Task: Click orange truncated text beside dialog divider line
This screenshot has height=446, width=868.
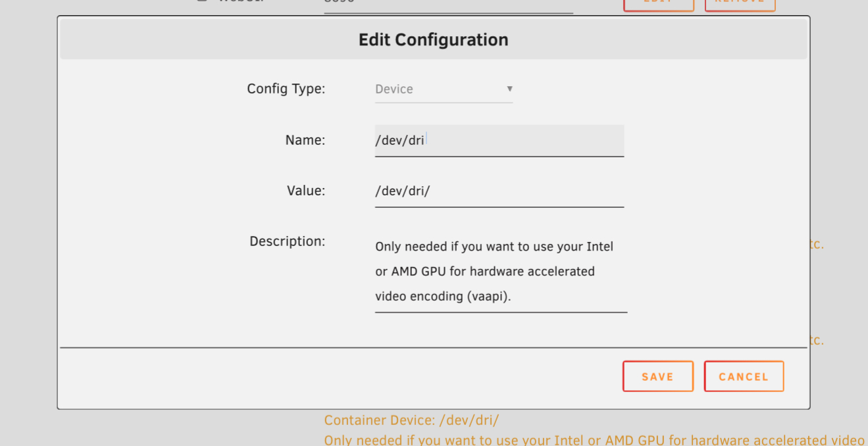Action: coord(816,341)
